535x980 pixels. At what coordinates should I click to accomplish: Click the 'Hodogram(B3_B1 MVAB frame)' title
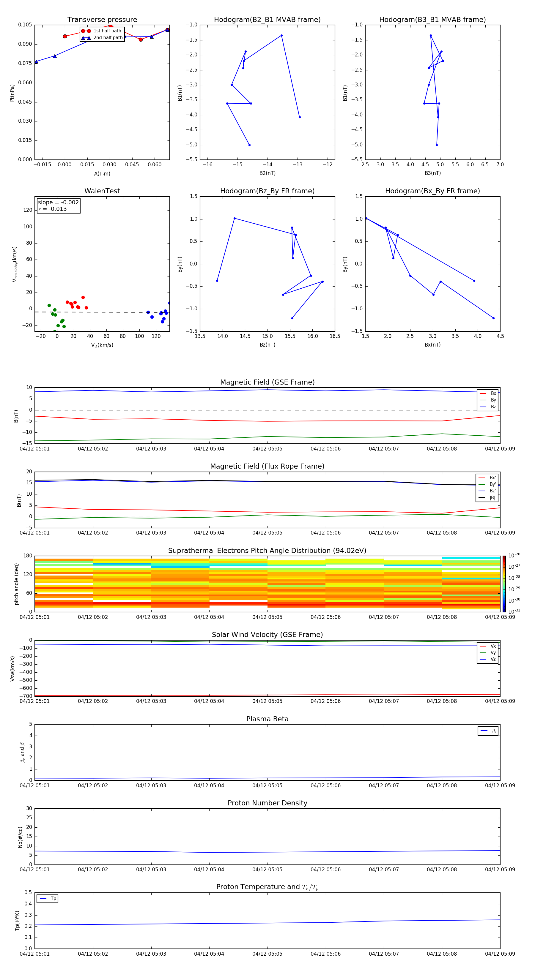432,20
